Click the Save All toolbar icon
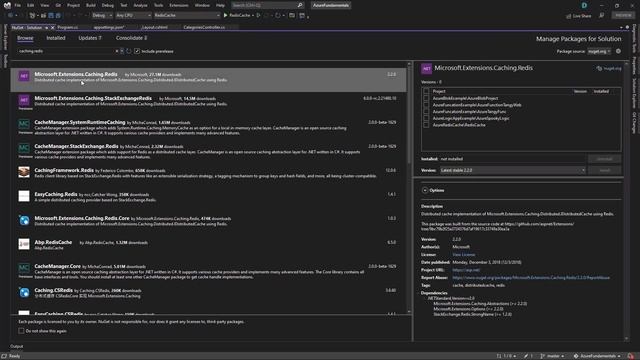This screenshot has width=640, height=360. coord(58,15)
